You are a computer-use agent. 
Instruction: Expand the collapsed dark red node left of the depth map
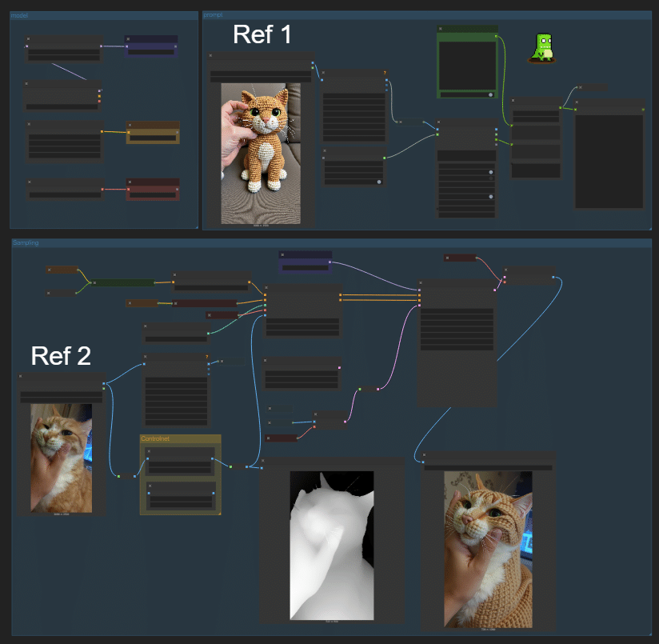pos(282,438)
